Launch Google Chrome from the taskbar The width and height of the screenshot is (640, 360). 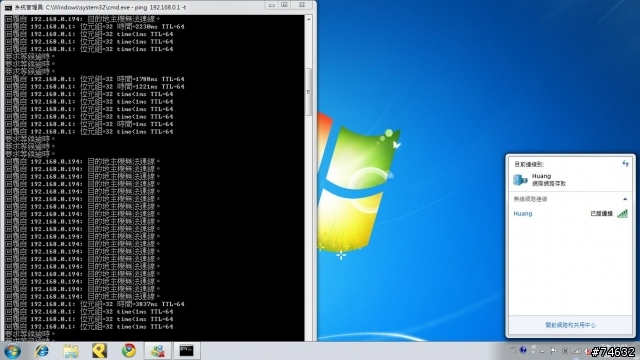pyautogui.click(x=129, y=351)
